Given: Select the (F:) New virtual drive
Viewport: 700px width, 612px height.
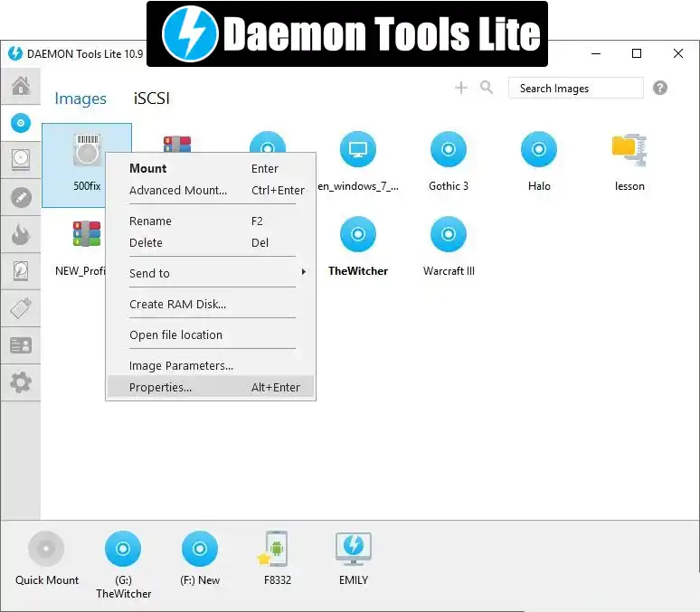Looking at the screenshot, I should pyautogui.click(x=200, y=549).
